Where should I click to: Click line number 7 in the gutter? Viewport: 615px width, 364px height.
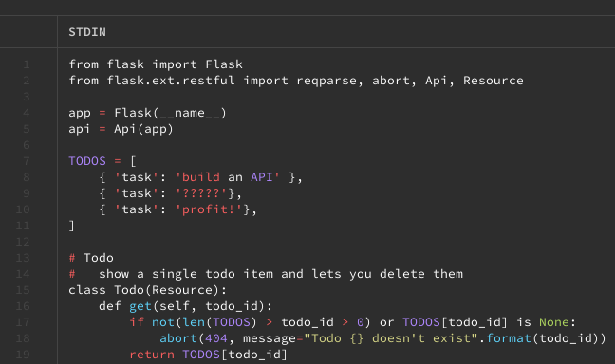(x=27, y=161)
